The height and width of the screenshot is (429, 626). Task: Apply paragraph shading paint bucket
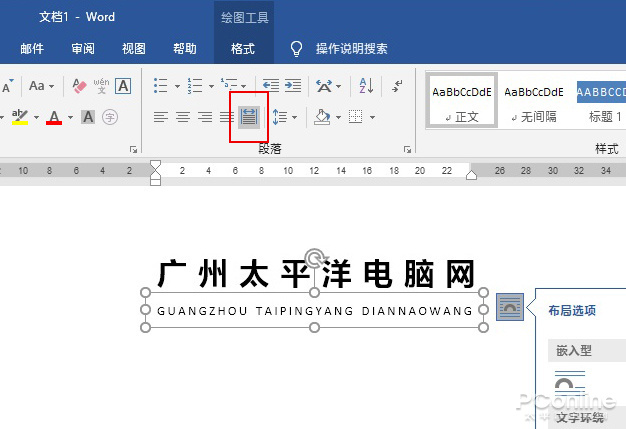click(x=322, y=117)
